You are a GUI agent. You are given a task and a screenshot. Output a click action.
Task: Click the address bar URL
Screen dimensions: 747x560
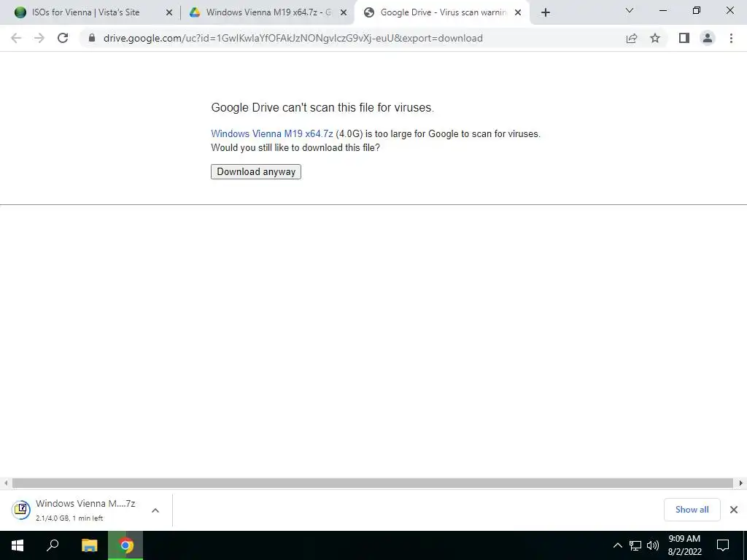tap(293, 38)
